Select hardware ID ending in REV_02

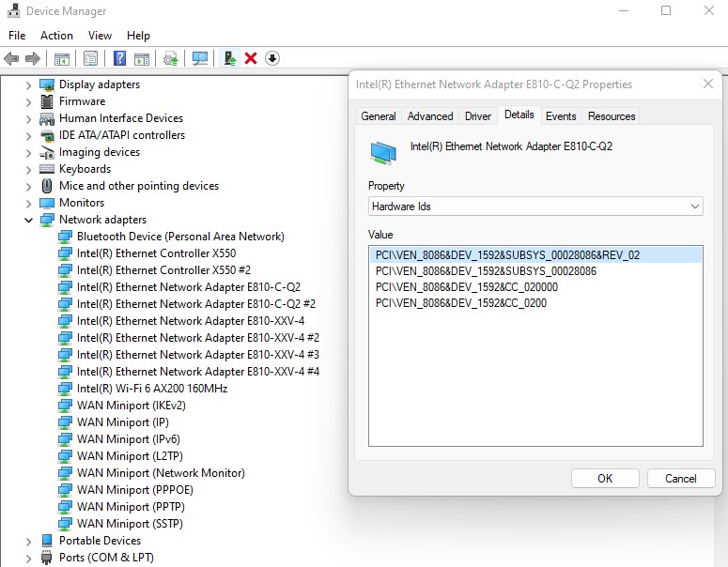click(x=535, y=255)
